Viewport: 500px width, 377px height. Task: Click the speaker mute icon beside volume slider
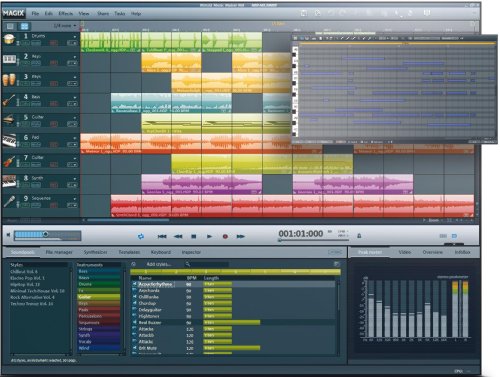click(x=9, y=235)
